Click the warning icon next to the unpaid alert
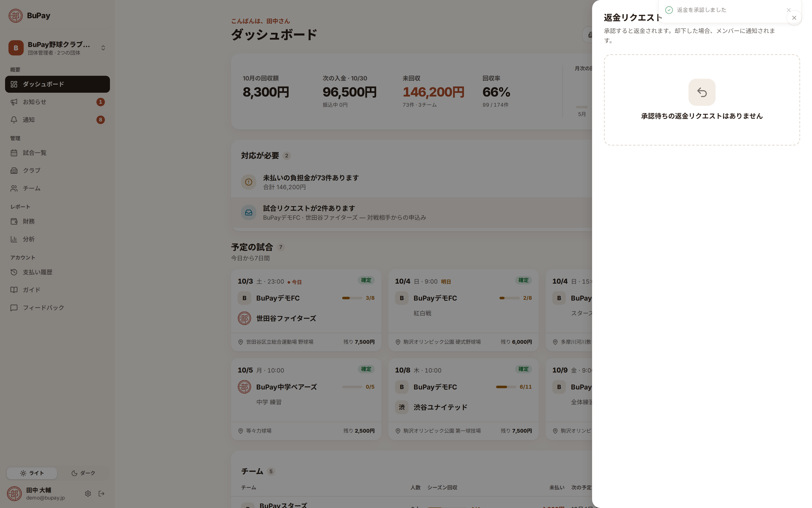Image resolution: width=812 pixels, height=508 pixels. coord(249,182)
